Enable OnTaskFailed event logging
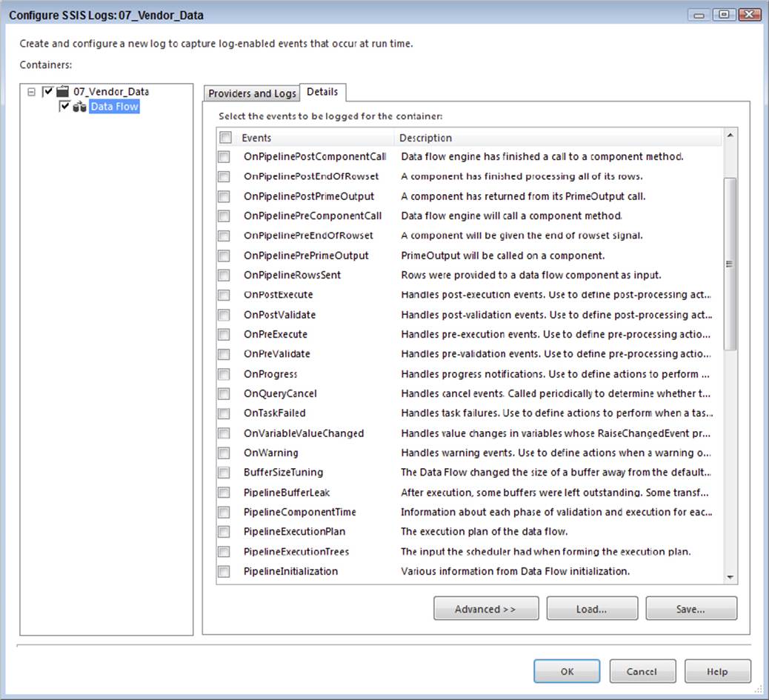 (x=224, y=414)
